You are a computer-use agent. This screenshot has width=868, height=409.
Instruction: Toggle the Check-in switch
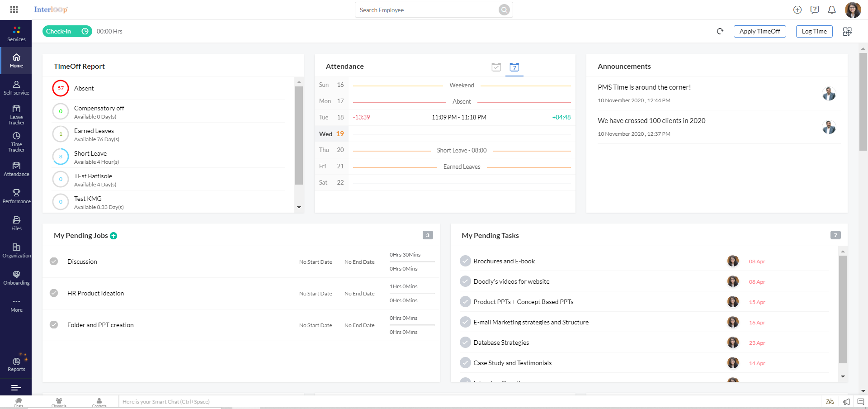coord(67,31)
